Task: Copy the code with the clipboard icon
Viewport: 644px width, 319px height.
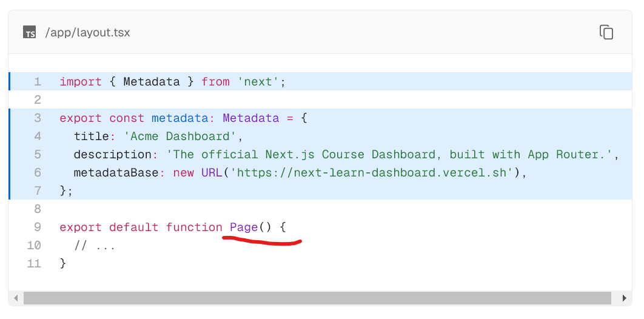Action: point(606,32)
